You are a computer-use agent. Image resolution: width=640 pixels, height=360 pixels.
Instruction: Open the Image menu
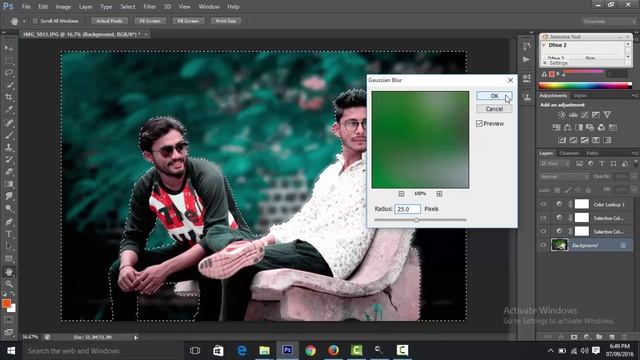pyautogui.click(x=63, y=7)
